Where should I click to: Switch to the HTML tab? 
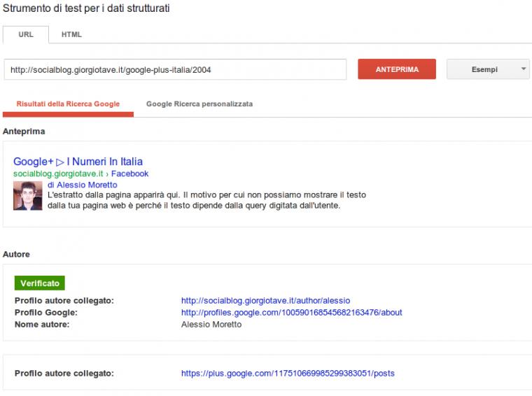pos(71,34)
